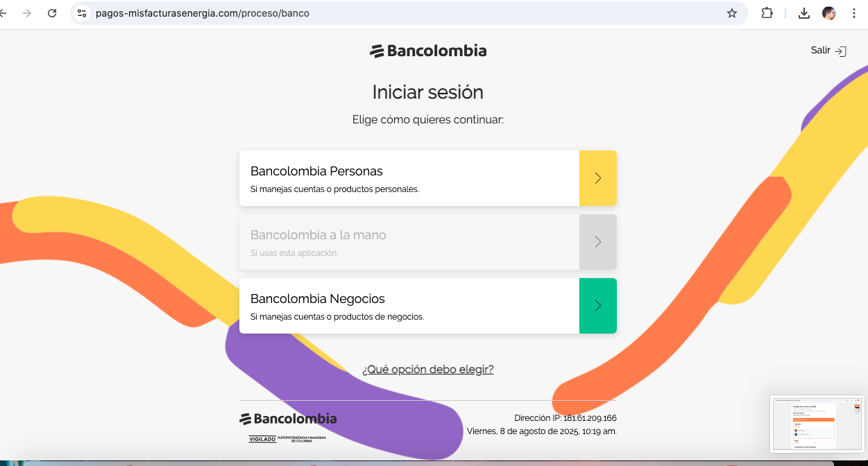Select the Bancolombia Personas option
The height and width of the screenshot is (466, 868).
coord(428,178)
